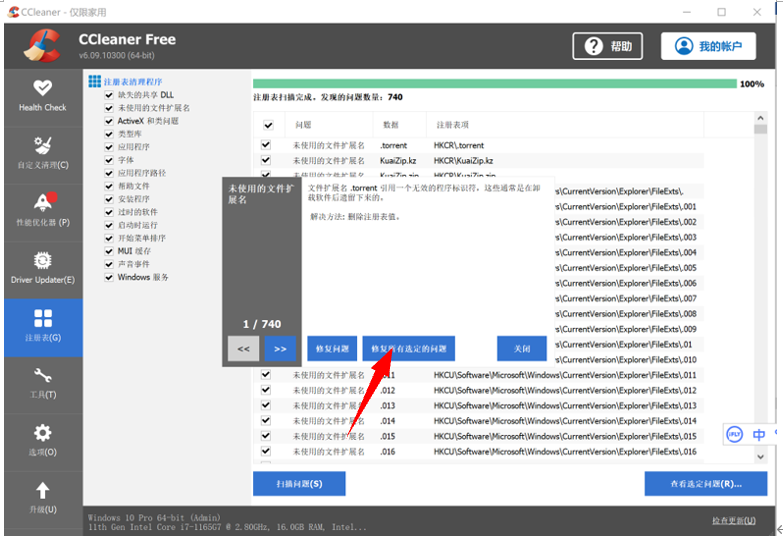Uncheck the .015 row checkbox
The height and width of the screenshot is (537, 783).
tap(266, 436)
